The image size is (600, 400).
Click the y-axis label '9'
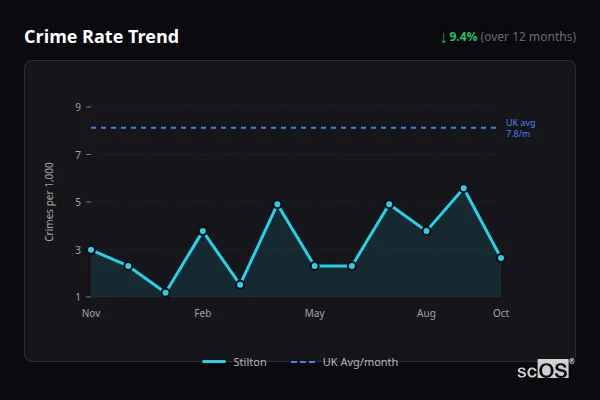click(78, 107)
